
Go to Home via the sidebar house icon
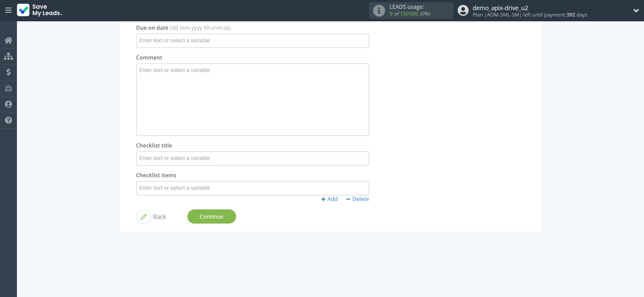click(8, 41)
